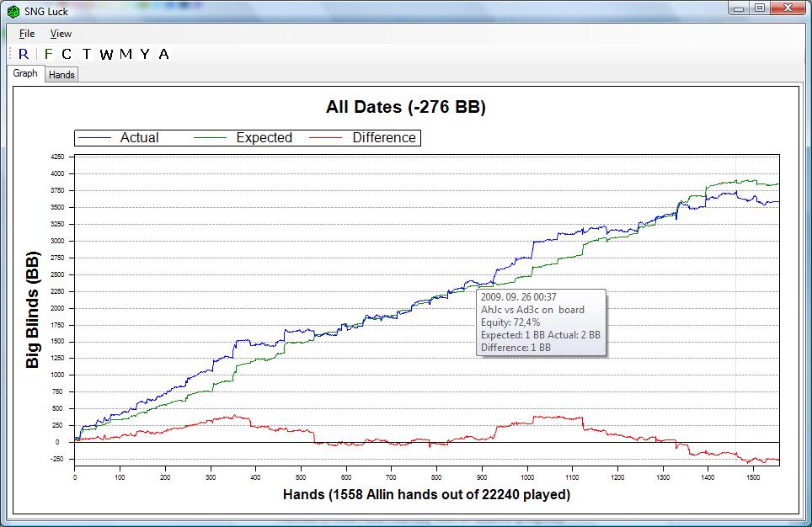This screenshot has width=812, height=527.
Task: Click the Difference legend entry
Action: [x=384, y=138]
